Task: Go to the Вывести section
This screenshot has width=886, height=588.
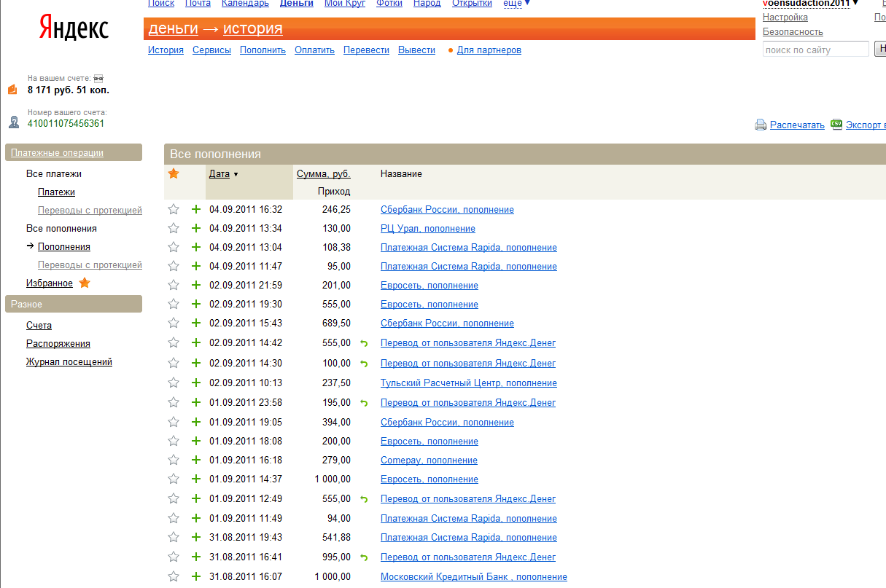Action: (416, 50)
